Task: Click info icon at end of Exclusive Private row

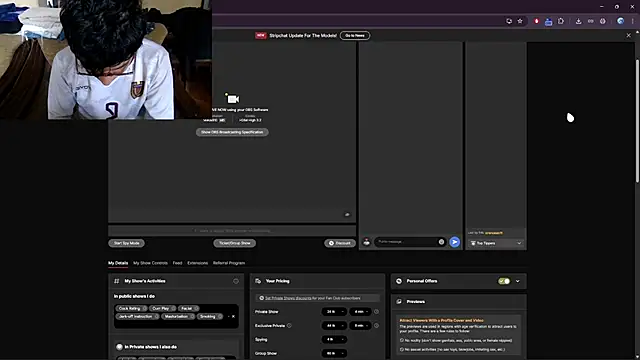Action: pos(376,326)
